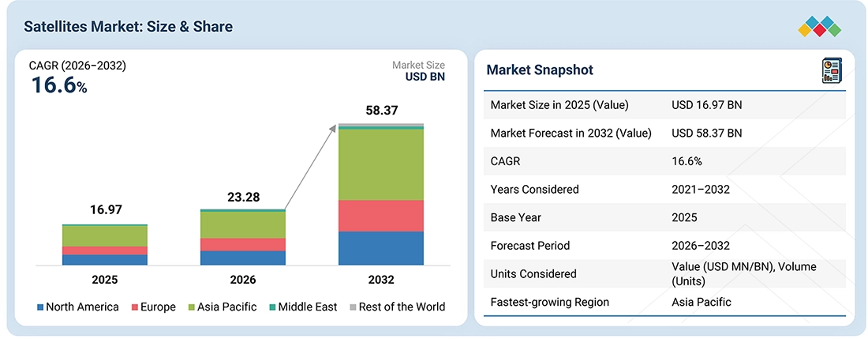This screenshot has height=339, width=868.
Task: Click the '2021–2032' table value
Action: point(700,190)
